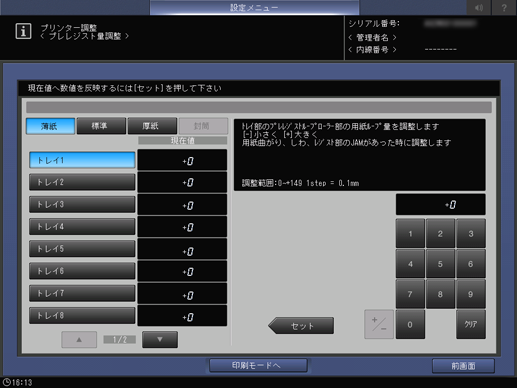
Task: Select the 標準 paper type tab
Action: (101, 126)
